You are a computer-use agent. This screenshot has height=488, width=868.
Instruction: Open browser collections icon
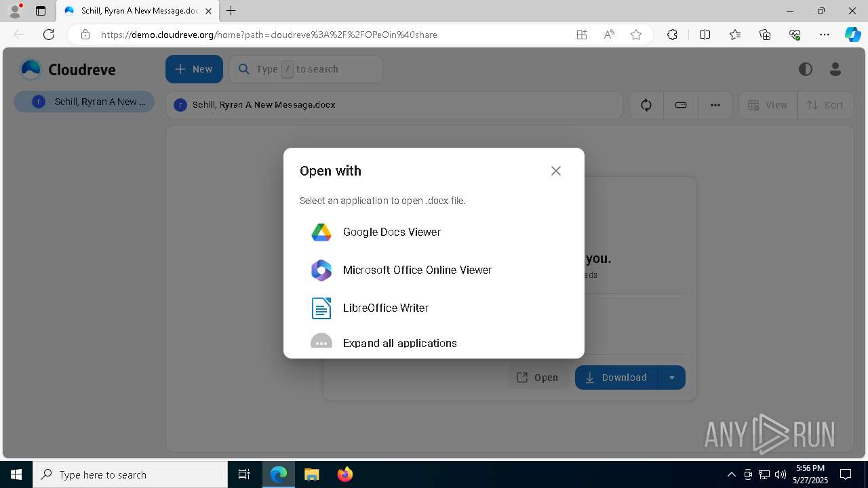coord(765,35)
